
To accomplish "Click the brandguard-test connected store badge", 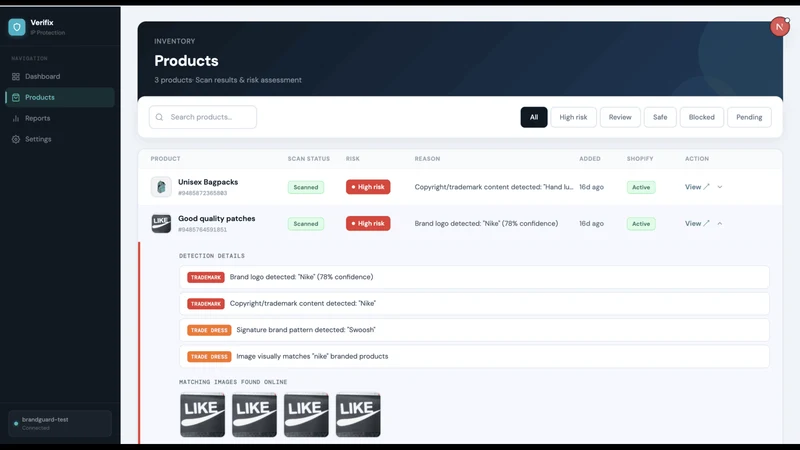I will (60, 423).
